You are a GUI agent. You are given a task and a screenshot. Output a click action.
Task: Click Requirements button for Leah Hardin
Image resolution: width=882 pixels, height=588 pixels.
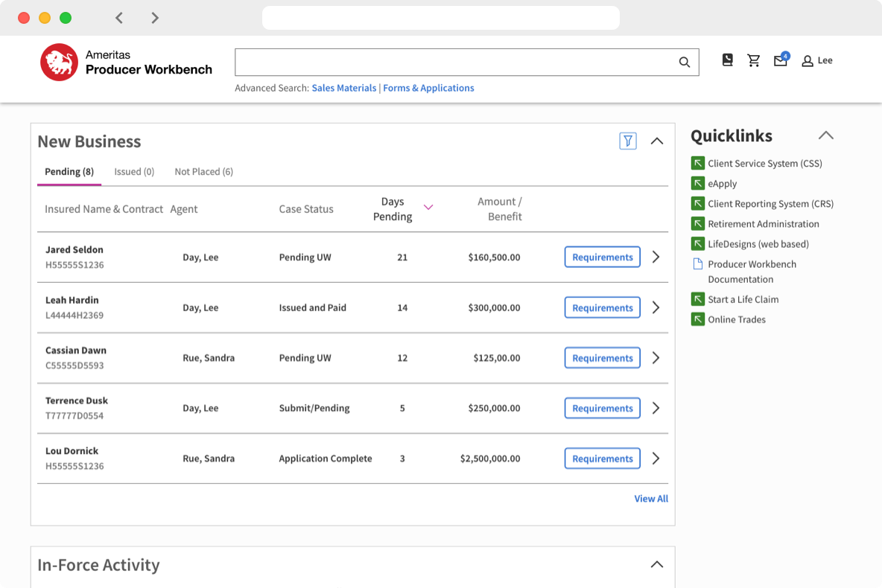[602, 307]
